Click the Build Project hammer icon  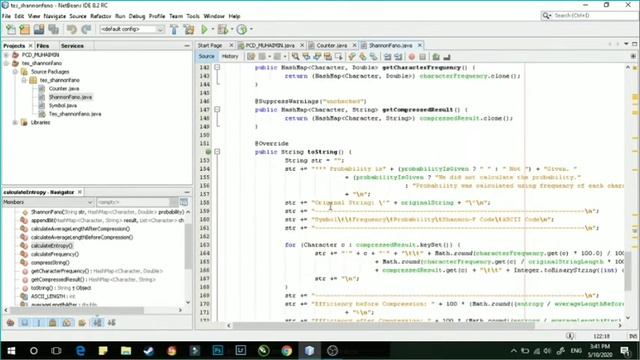pyautogui.click(x=174, y=29)
